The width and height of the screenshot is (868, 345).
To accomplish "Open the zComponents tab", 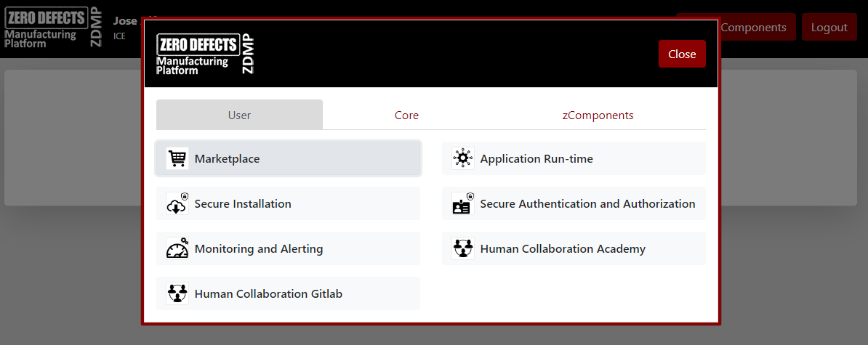I will 598,115.
